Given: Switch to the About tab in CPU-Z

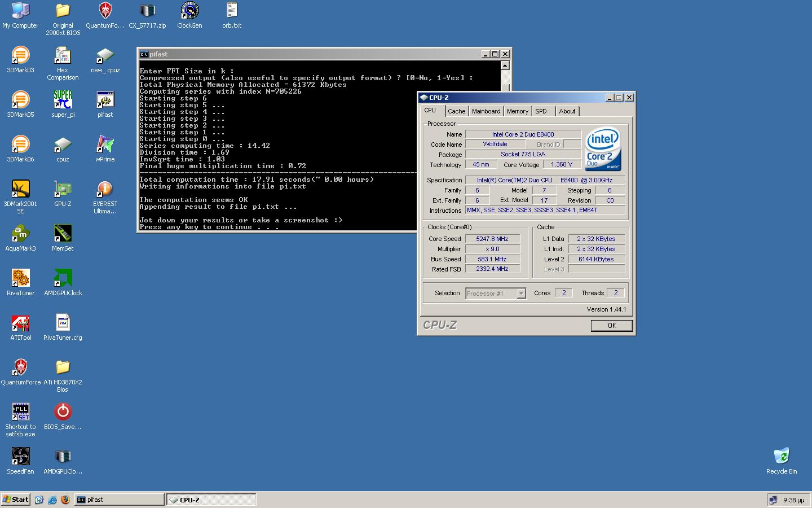Looking at the screenshot, I should [567, 111].
